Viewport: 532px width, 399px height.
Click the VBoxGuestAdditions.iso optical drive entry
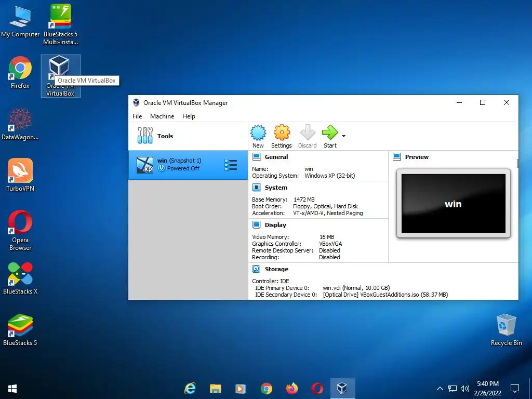pos(385,294)
